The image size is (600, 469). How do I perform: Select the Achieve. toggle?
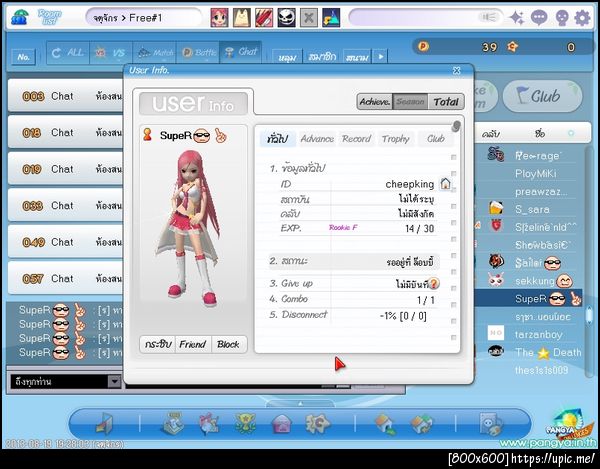point(375,102)
